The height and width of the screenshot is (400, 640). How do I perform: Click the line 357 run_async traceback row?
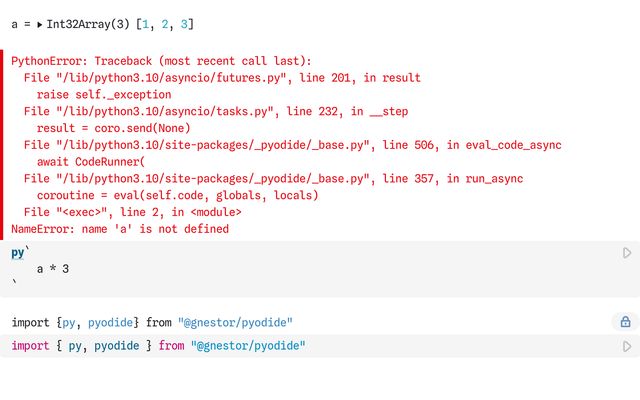(273, 179)
